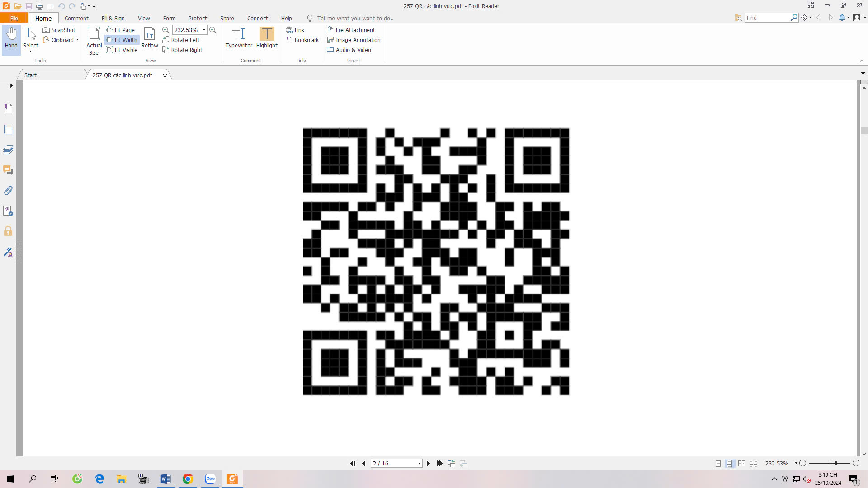Go to next page

coord(428,463)
